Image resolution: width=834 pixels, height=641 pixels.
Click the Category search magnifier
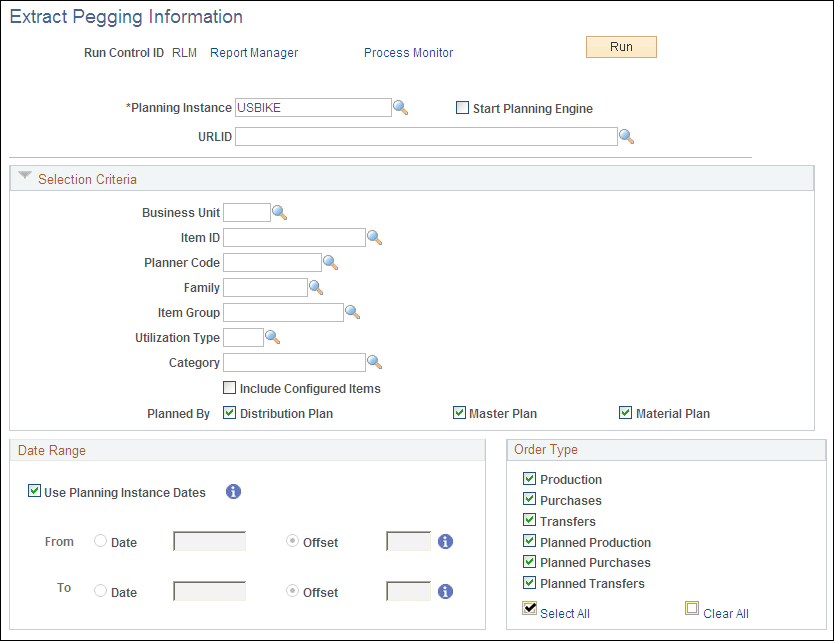[375, 362]
